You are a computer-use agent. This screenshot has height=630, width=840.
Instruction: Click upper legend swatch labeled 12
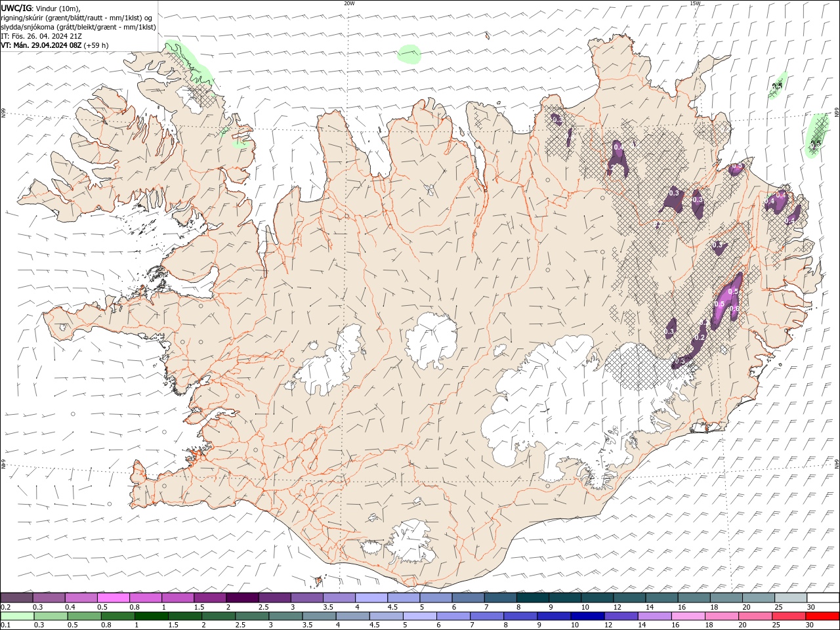[x=629, y=597]
